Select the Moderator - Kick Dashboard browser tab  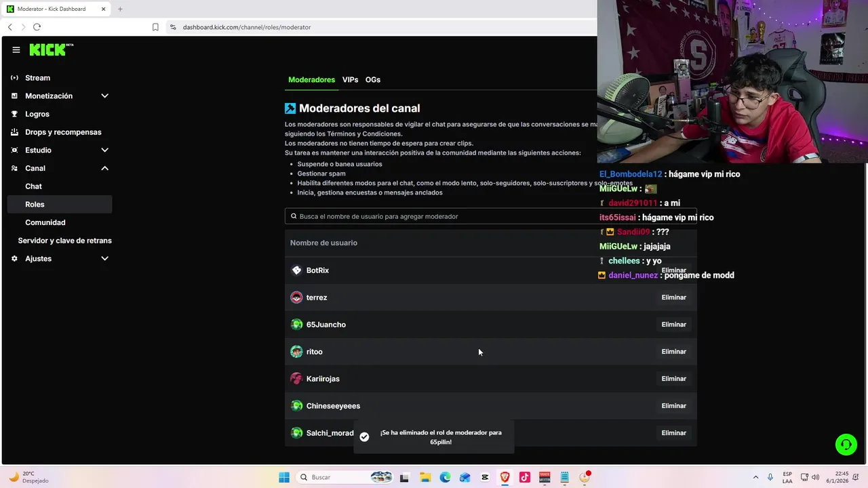(x=56, y=9)
